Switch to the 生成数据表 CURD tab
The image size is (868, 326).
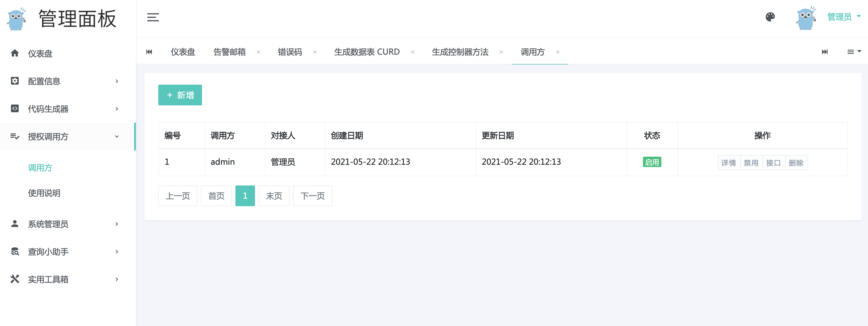coord(367,52)
